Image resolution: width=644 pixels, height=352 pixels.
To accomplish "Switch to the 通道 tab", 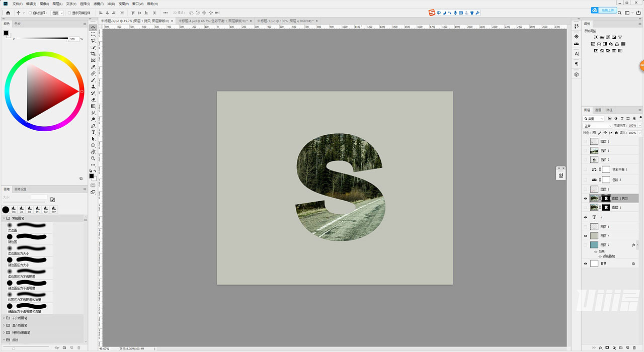I will coord(598,110).
